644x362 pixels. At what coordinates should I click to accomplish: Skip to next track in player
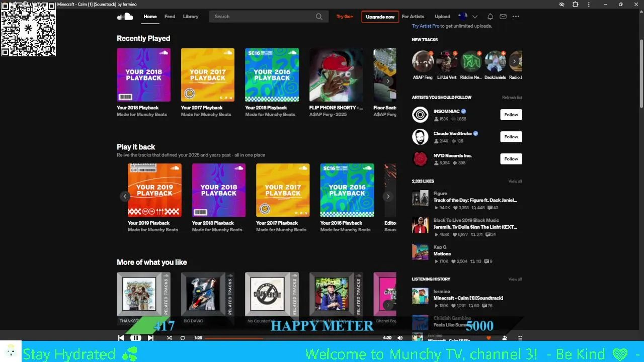click(150, 338)
